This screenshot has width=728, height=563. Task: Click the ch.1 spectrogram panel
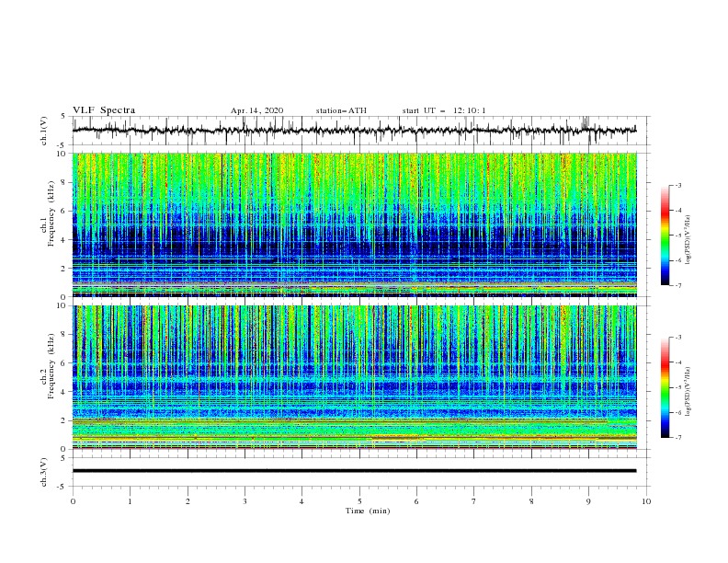(x=355, y=224)
